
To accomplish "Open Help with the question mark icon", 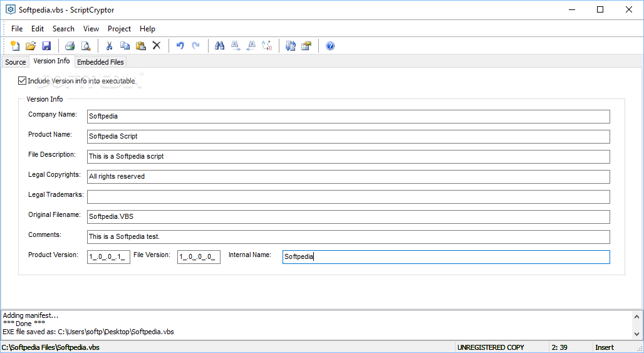I will point(330,46).
